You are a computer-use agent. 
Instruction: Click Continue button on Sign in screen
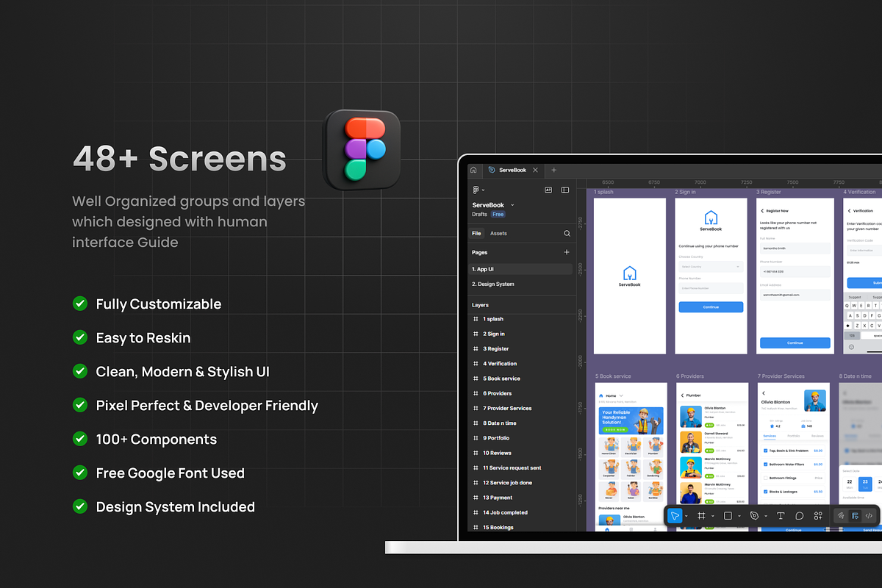point(711,306)
